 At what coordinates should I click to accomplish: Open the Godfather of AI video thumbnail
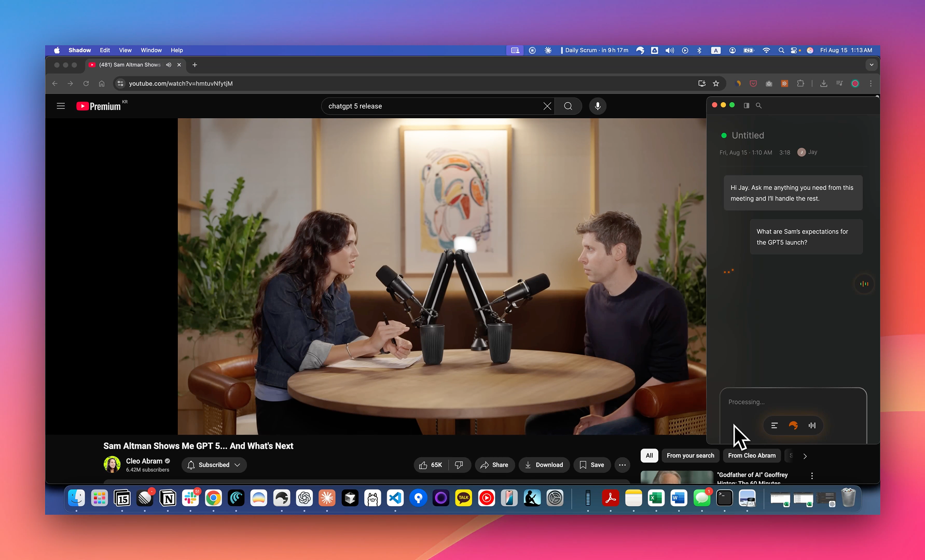point(677,478)
